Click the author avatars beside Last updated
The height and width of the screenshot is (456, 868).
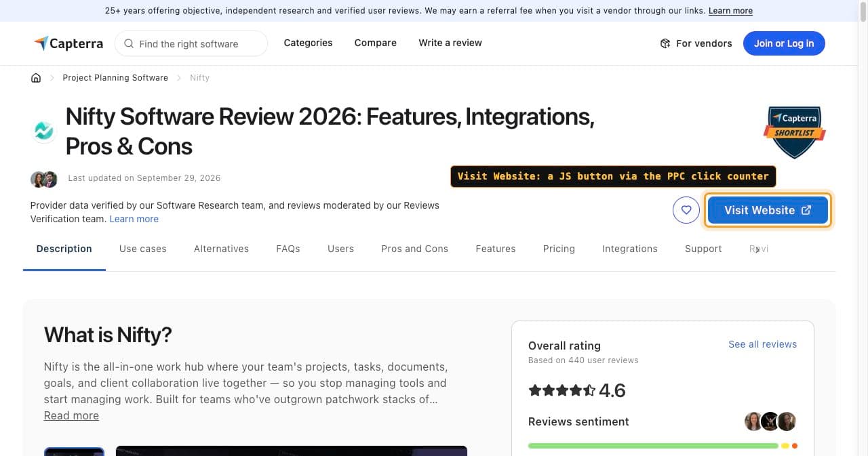click(x=44, y=179)
